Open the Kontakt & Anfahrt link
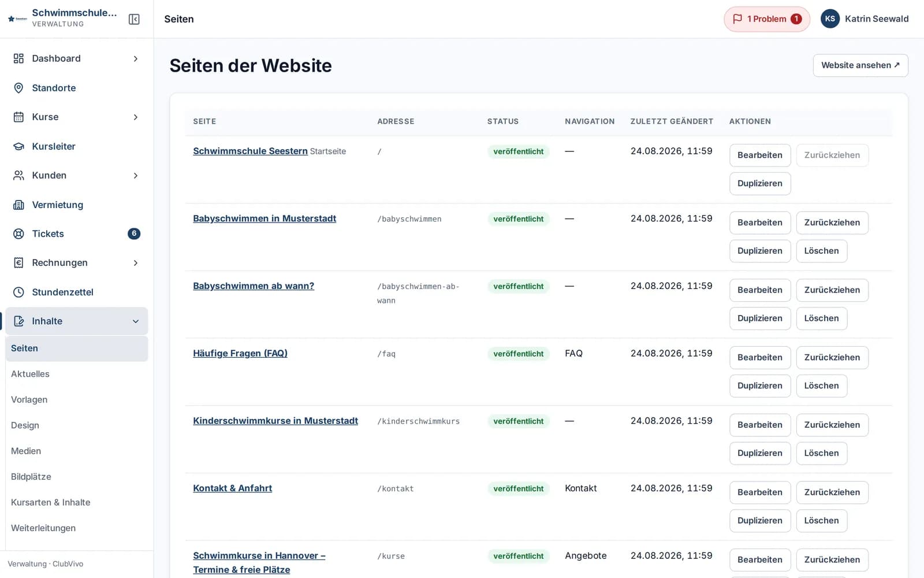924x578 pixels. (233, 488)
